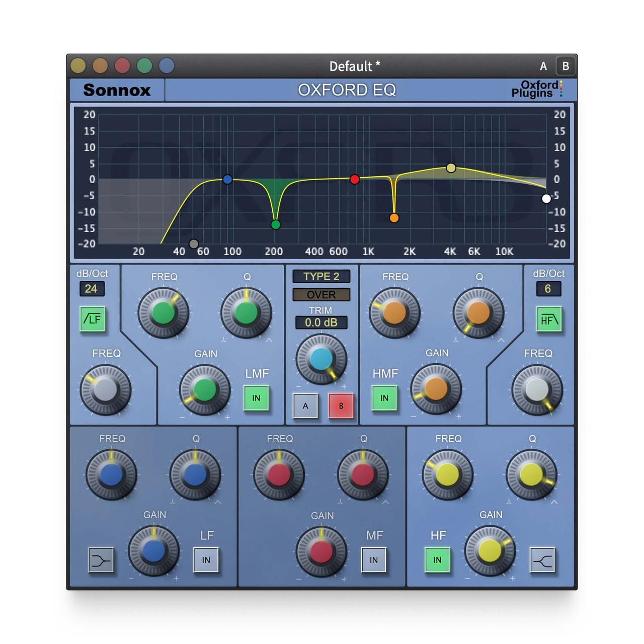The image size is (644, 644).
Task: Switch to preset B in the title bar
Action: 565,66
